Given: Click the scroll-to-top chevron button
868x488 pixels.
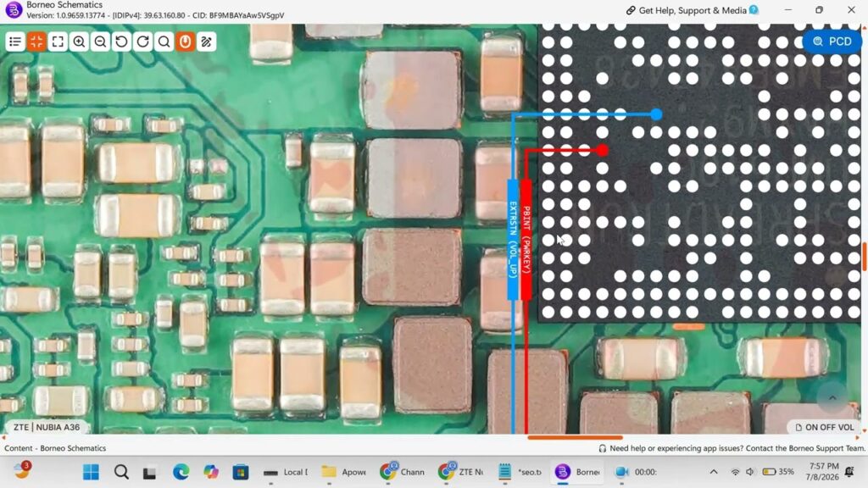Looking at the screenshot, I should pyautogui.click(x=832, y=397).
